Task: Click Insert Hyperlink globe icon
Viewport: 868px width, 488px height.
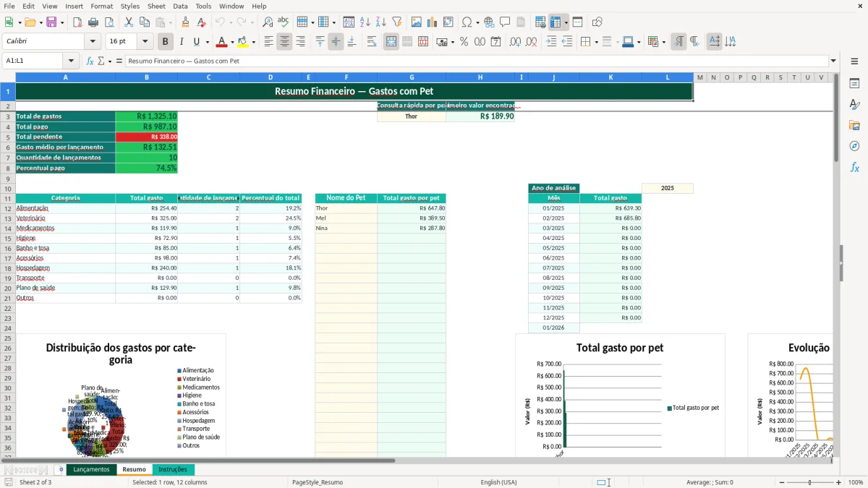Action: (x=489, y=22)
